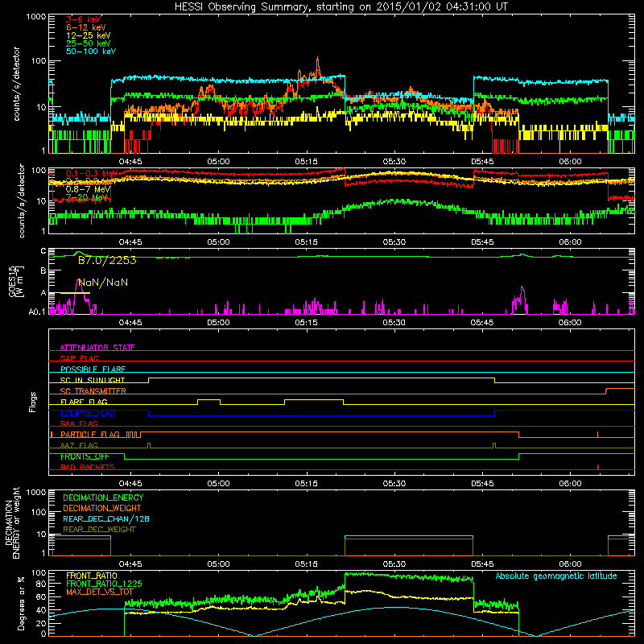The height and width of the screenshot is (644, 644).
Task: Select the red 3-6 keV legend label
Action: (x=84, y=19)
